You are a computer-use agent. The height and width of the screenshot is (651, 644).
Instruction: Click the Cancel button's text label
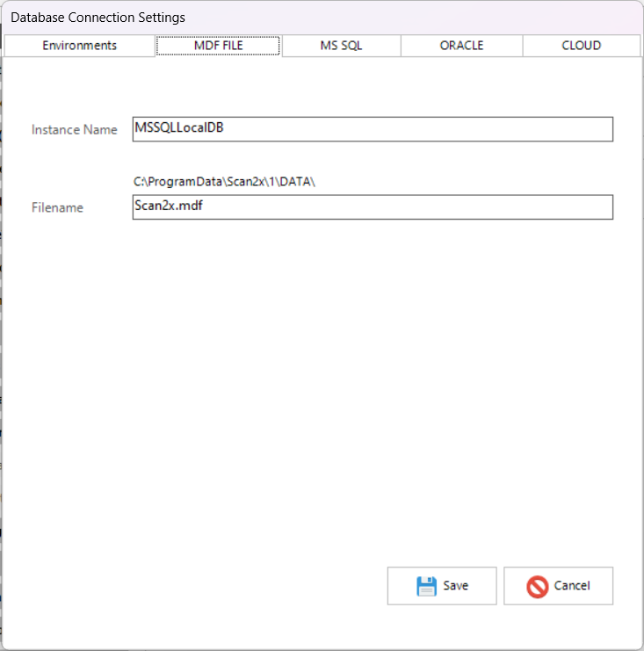571,586
